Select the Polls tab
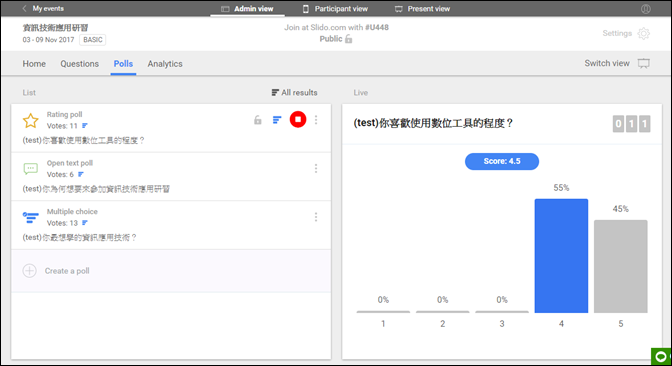 point(123,64)
